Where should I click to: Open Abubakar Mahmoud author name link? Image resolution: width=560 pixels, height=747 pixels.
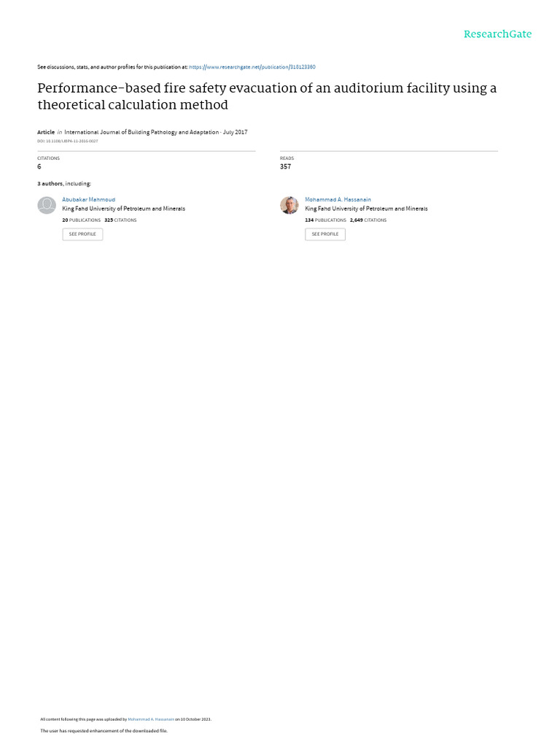[x=88, y=199]
